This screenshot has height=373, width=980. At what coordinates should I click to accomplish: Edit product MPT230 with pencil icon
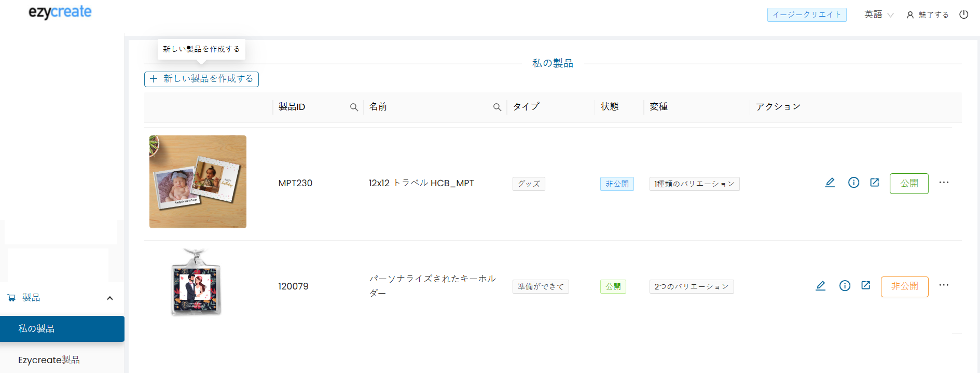click(x=830, y=183)
